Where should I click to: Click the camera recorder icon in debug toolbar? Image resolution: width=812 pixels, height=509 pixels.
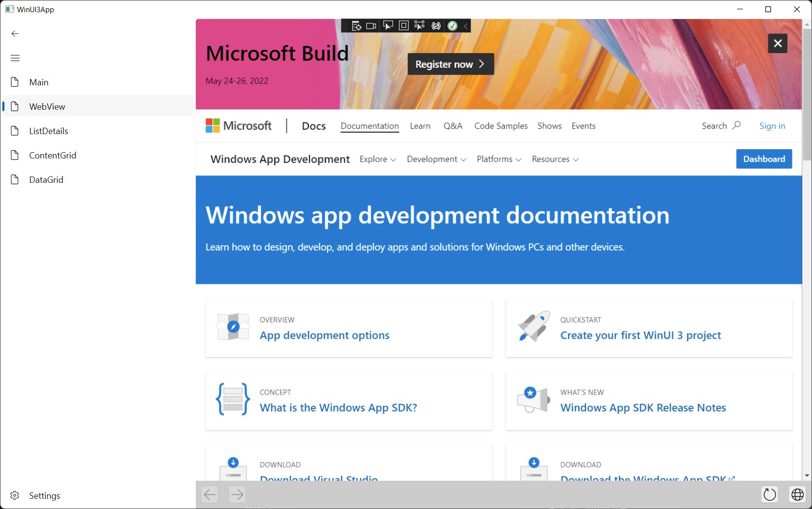coord(371,26)
